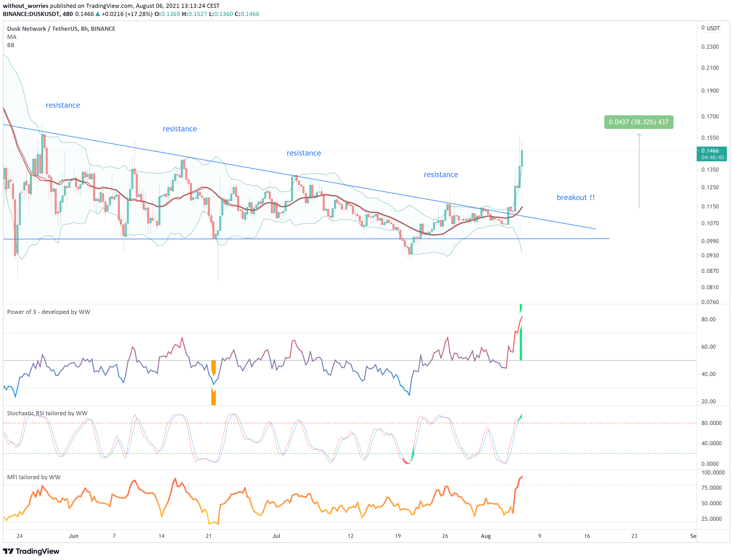Click the TradingView logo at bottom
Screen dimensions: 733x560
31,551
